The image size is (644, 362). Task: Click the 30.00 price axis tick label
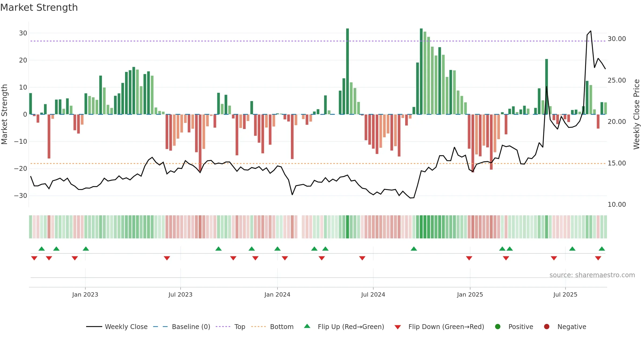click(x=617, y=39)
